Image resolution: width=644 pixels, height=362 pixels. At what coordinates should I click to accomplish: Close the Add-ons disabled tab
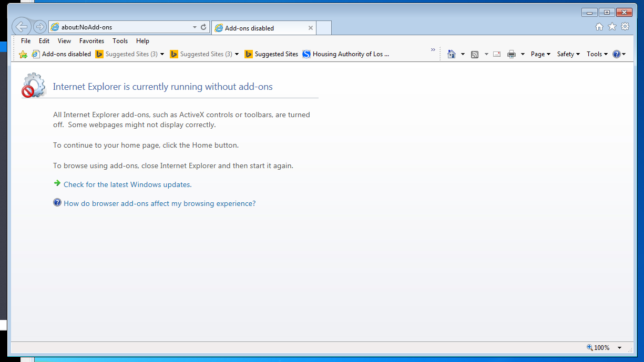click(311, 28)
